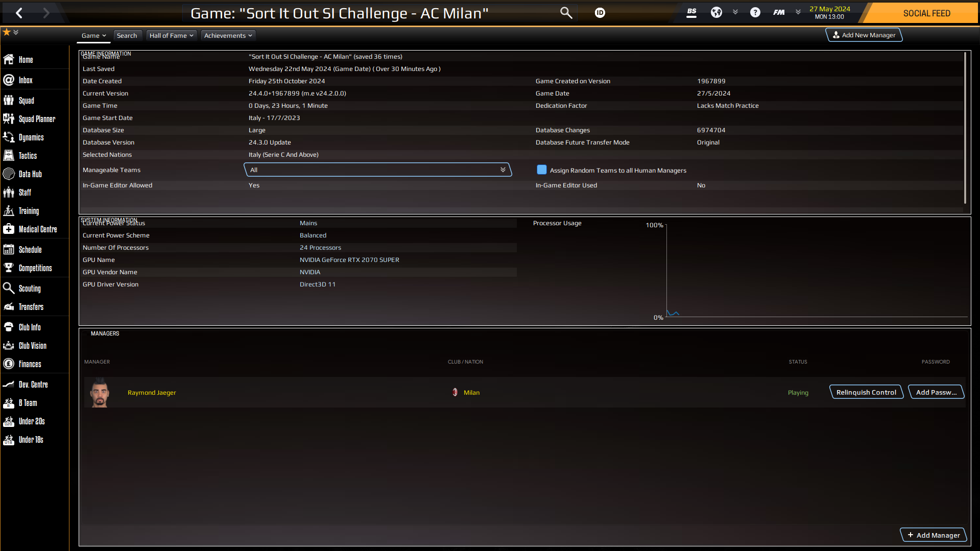Viewport: 980px width, 551px height.
Task: Open the FM menu logo
Action: click(779, 13)
